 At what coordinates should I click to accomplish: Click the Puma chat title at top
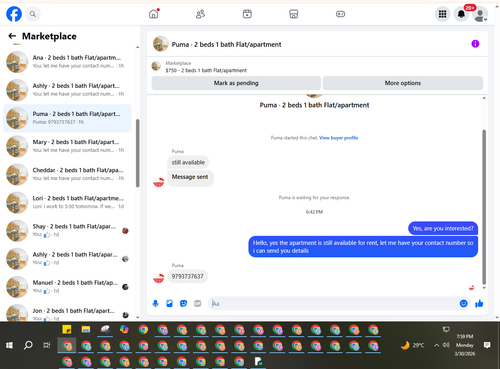pyautogui.click(x=226, y=44)
